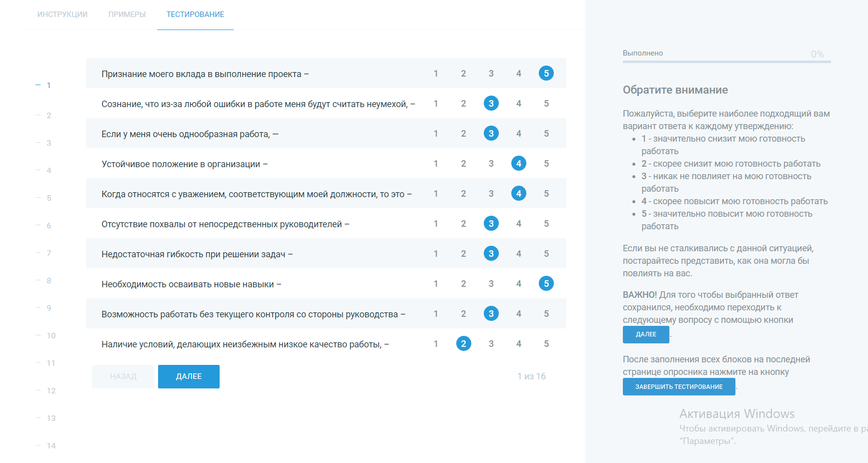Jump to page 2 in left navigator
This screenshot has height=463, width=868.
49,116
